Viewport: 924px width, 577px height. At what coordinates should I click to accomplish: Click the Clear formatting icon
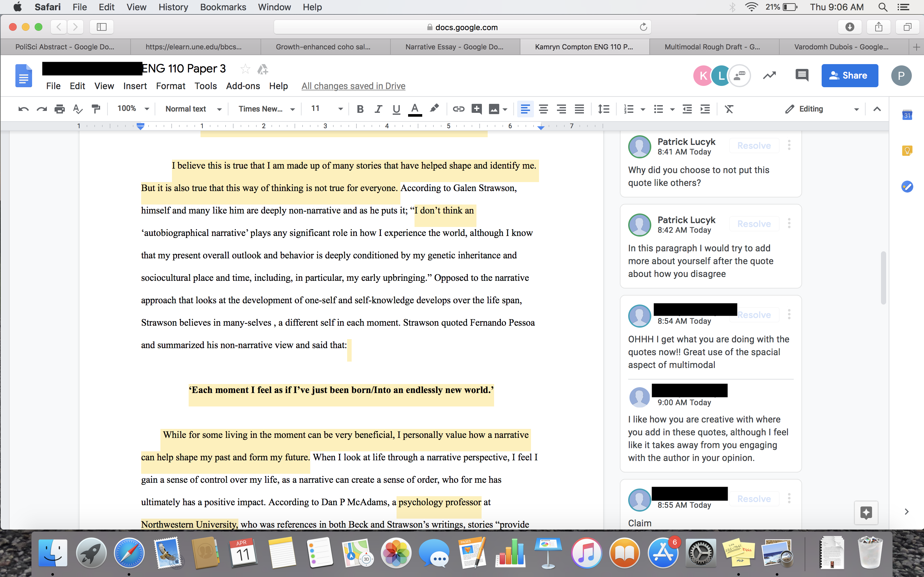point(729,109)
